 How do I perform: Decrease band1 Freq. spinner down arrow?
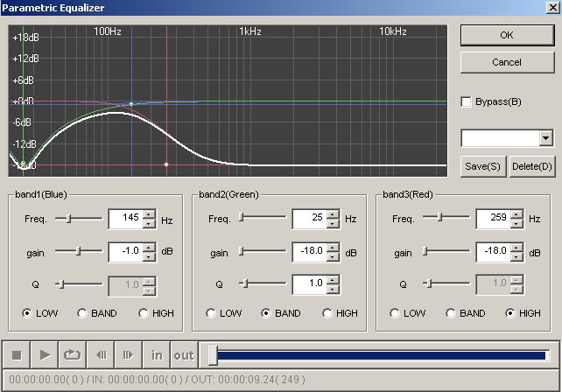149,224
